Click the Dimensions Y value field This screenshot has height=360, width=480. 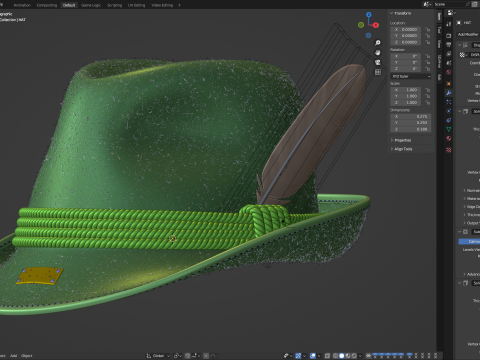pyautogui.click(x=411, y=123)
